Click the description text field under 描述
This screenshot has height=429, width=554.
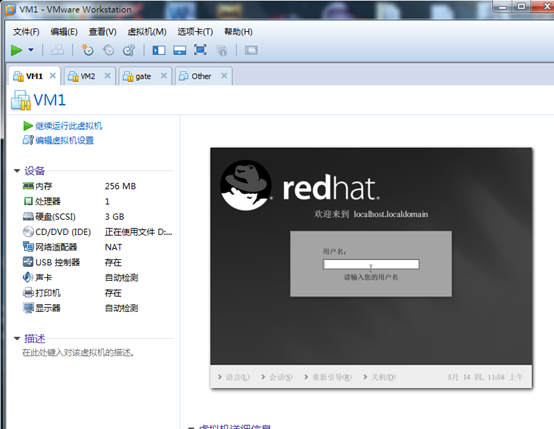tap(78, 352)
